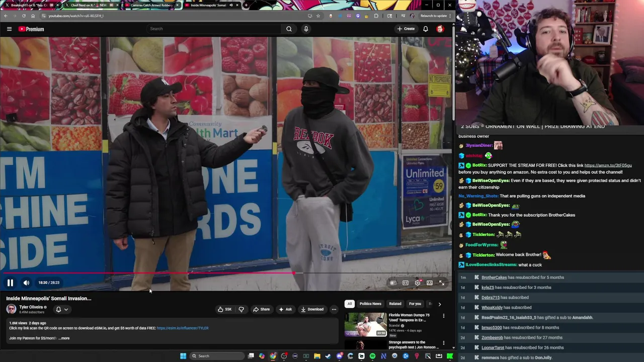Viewport: 644px width, 362px height.
Task: Start voice search with the microphone
Action: coord(306,29)
